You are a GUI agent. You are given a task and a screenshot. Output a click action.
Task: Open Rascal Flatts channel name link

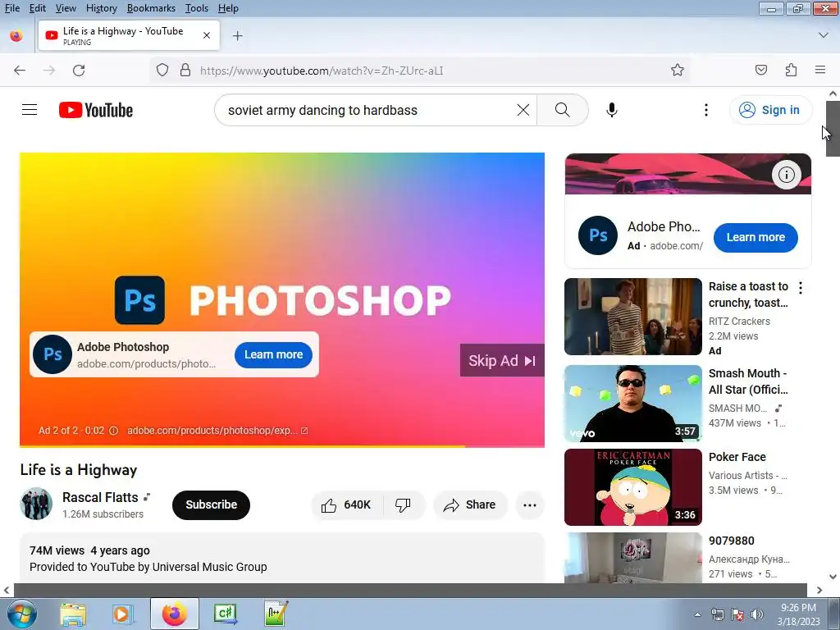point(100,497)
